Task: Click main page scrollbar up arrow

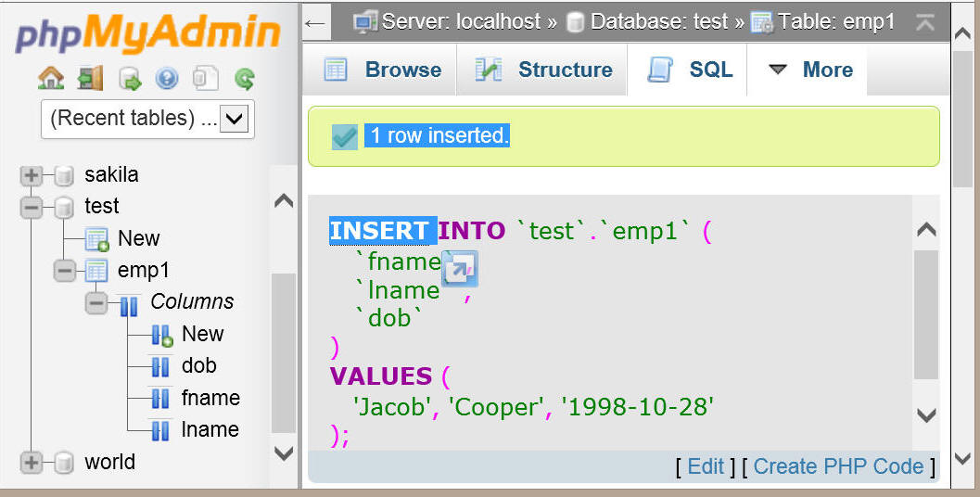Action: pos(962,34)
